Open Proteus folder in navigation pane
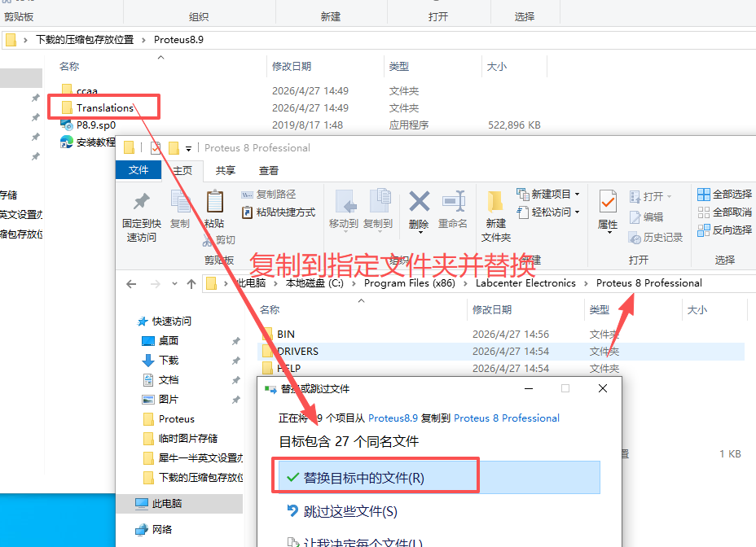Screen dimensions: 756x547 169,419
